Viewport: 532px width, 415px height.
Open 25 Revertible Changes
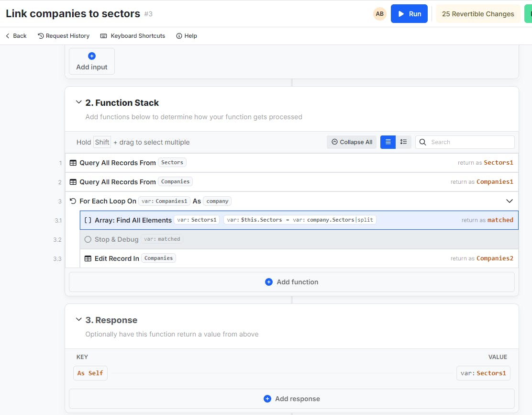477,14
